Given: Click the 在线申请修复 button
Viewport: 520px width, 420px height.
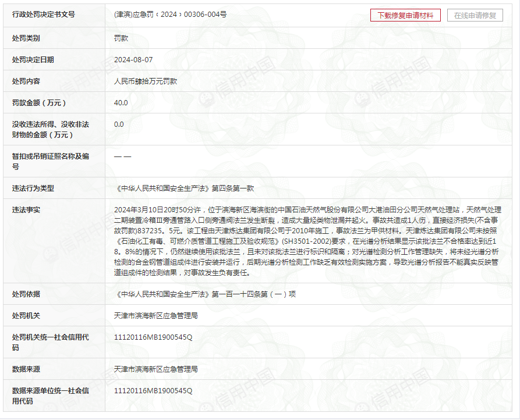Looking at the screenshot, I should (475, 15).
